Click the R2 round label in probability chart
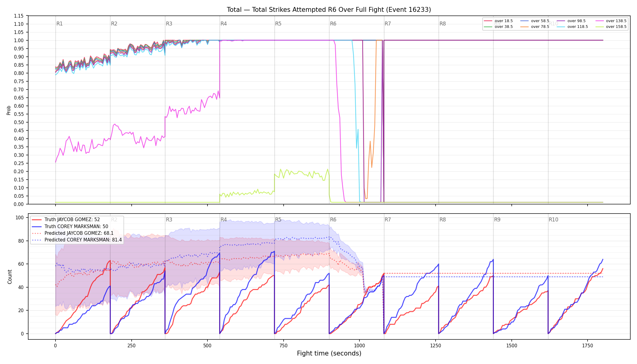Screen dimensions: 637x364 tap(114, 24)
